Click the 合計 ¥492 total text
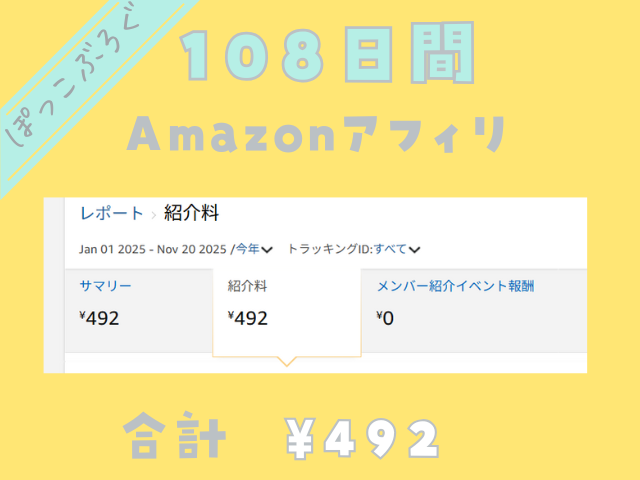Viewport: 640px width, 480px height. pyautogui.click(x=280, y=436)
